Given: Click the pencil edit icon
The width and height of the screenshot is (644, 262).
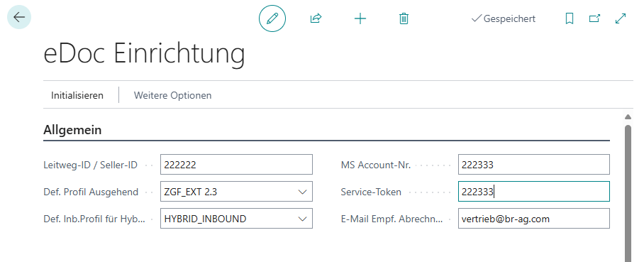Looking at the screenshot, I should click(x=272, y=18).
